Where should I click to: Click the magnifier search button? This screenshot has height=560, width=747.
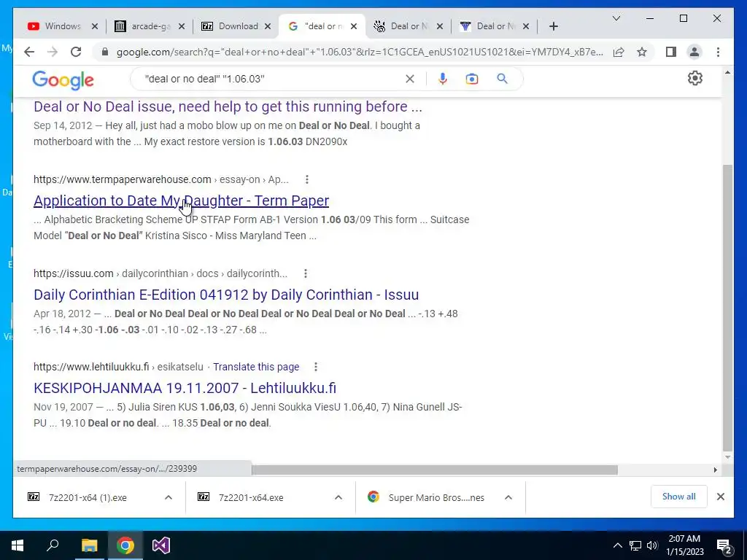[502, 79]
